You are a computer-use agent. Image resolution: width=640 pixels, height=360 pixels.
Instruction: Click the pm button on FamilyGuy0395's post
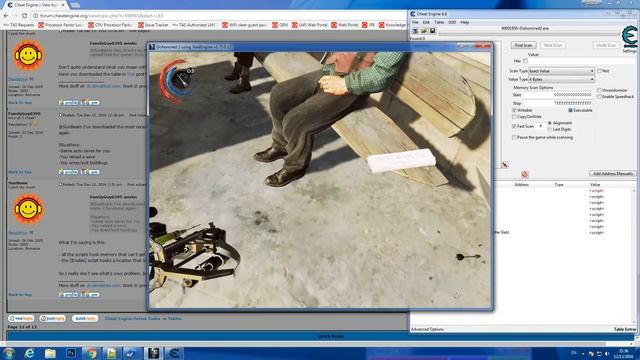[90, 172]
